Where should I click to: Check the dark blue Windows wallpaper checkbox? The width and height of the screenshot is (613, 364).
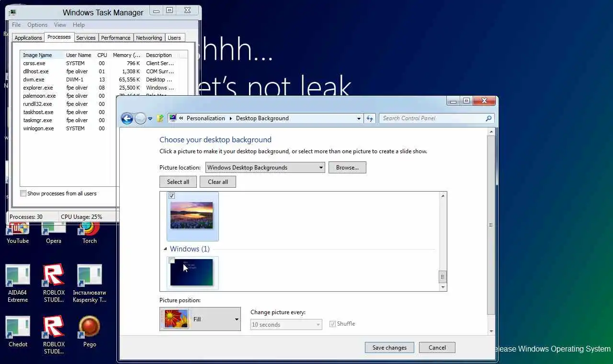(x=171, y=261)
